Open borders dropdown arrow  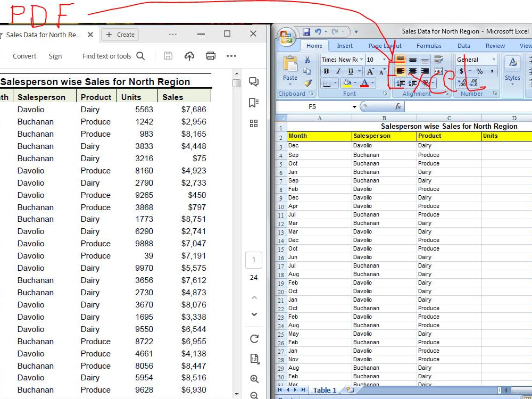(335, 82)
